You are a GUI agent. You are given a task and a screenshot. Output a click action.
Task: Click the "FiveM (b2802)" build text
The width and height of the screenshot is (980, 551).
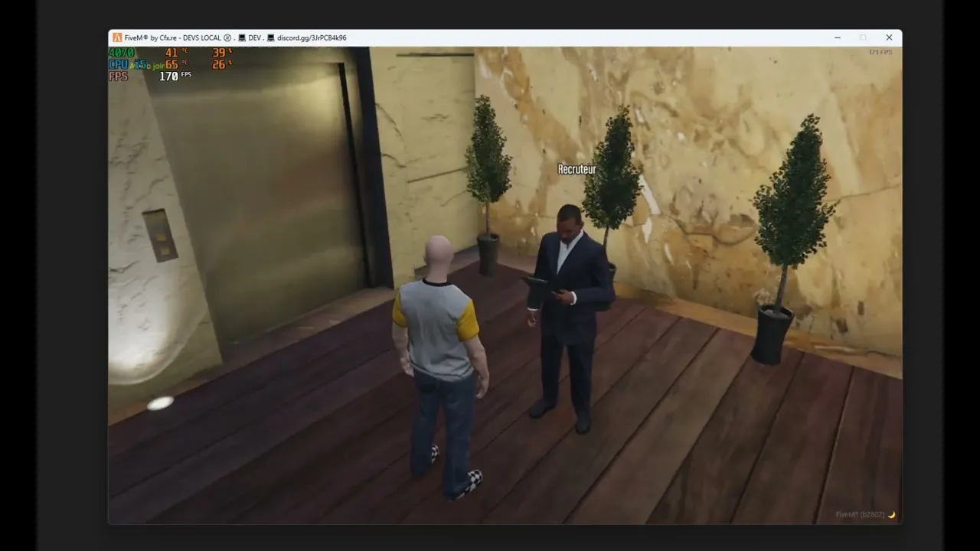(861, 515)
